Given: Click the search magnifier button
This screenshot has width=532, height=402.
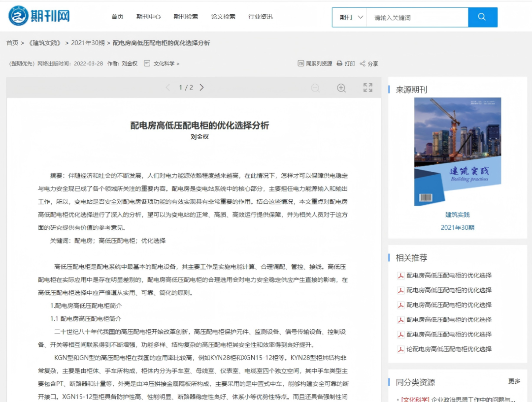Looking at the screenshot, I should (482, 17).
